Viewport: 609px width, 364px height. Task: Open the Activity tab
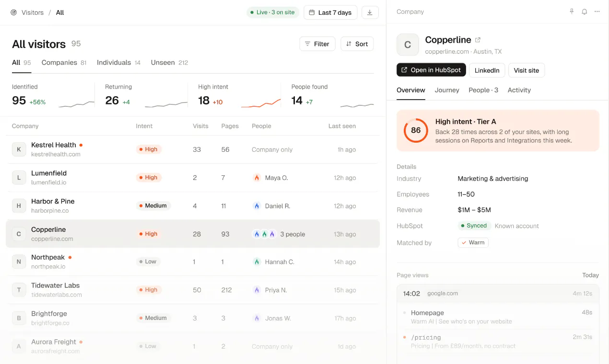[x=519, y=90]
